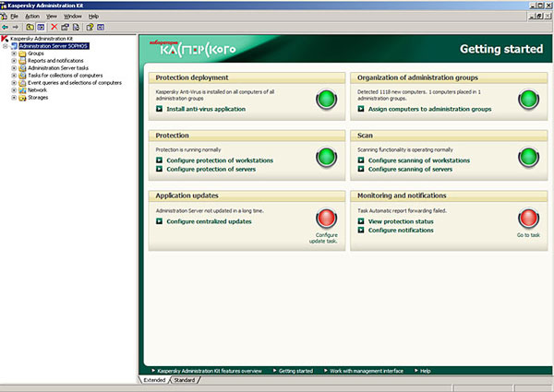
Task: Expand the Network tree node
Action: [14, 90]
